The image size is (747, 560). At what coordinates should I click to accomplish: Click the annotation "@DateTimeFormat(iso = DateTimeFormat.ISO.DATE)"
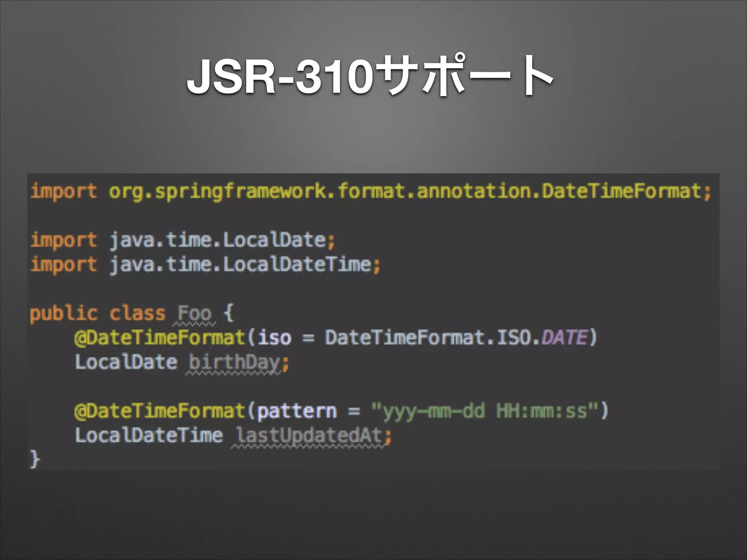336,337
